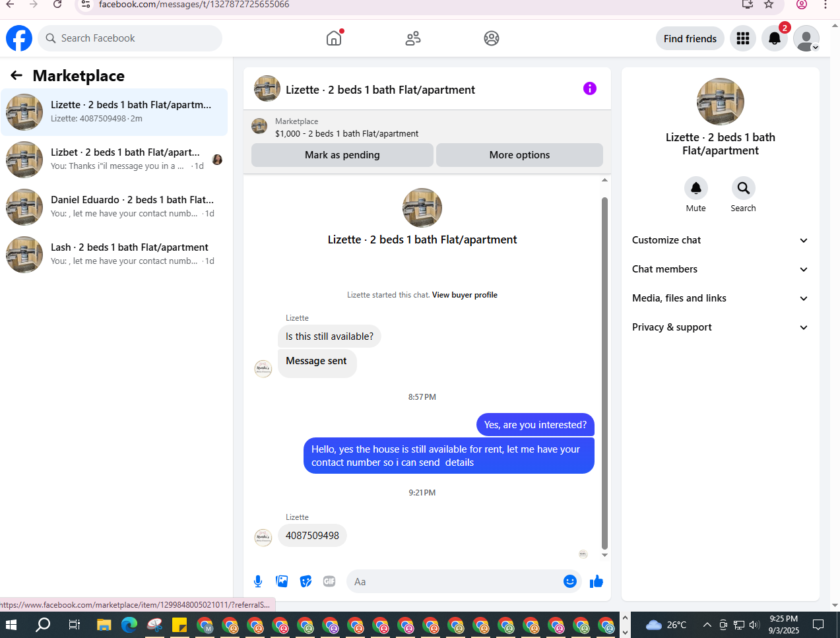
Task: Click the message 'Is this still available?'
Action: (x=329, y=336)
